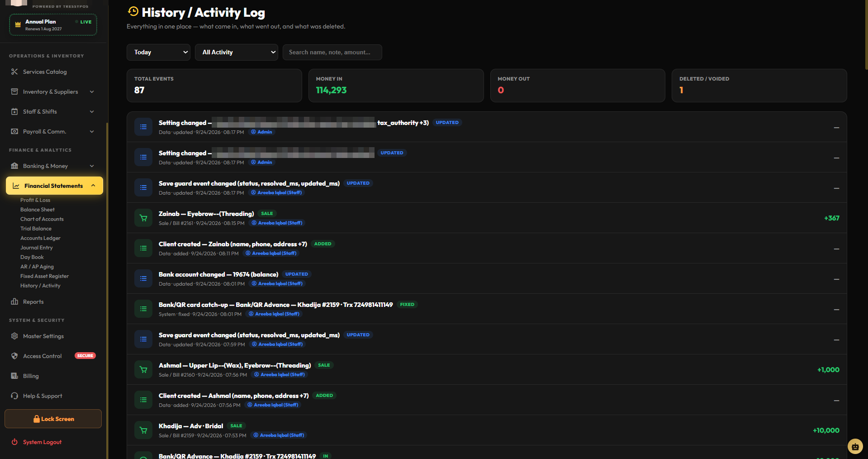Open Balance Sheet submenu item
The height and width of the screenshot is (459, 868).
pyautogui.click(x=38, y=210)
